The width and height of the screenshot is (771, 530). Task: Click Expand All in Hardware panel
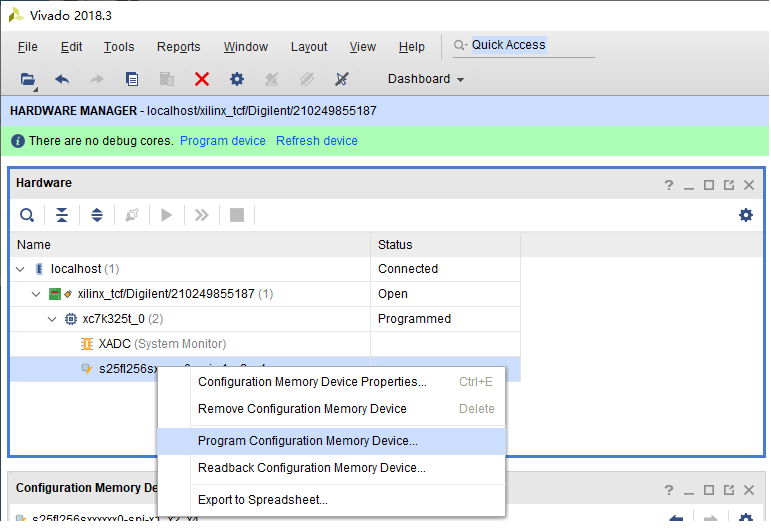(x=97, y=215)
